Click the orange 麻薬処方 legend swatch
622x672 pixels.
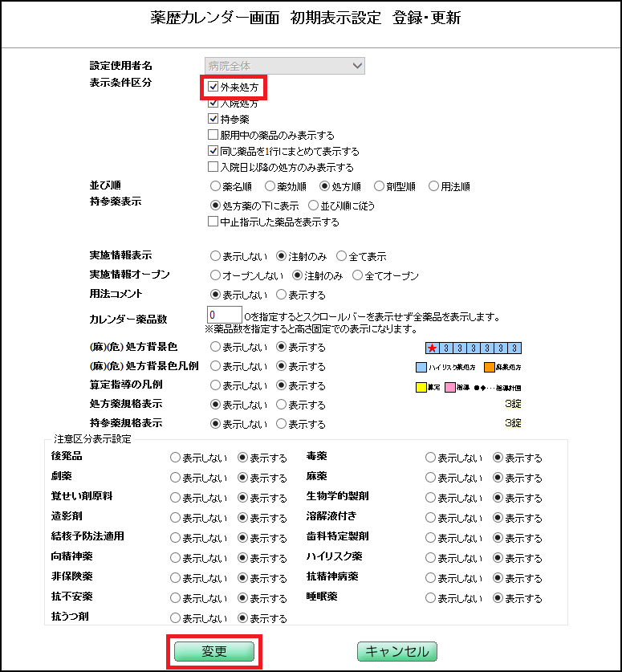[488, 368]
